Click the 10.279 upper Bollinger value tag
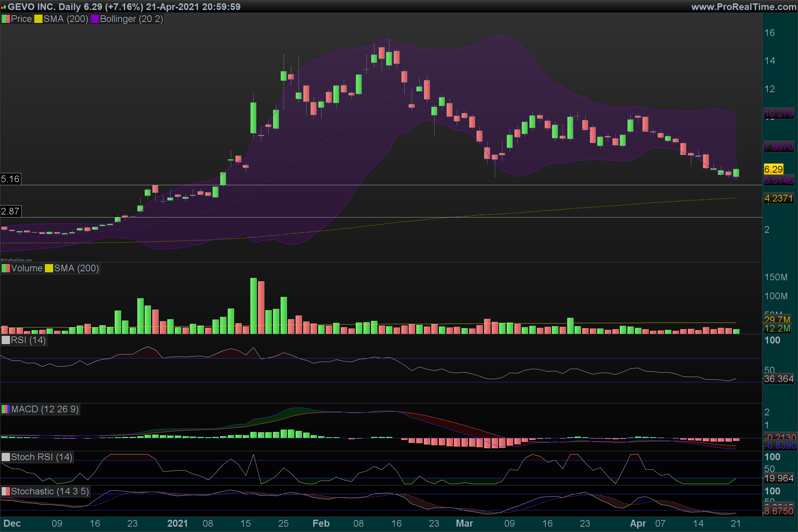The width and height of the screenshot is (798, 532). tap(779, 113)
